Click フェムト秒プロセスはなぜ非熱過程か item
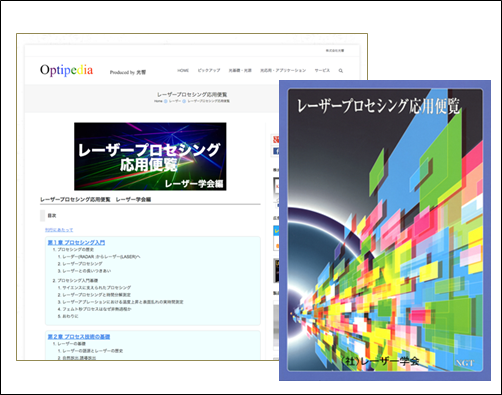Image resolution: width=502 pixels, height=395 pixels. coord(94,309)
